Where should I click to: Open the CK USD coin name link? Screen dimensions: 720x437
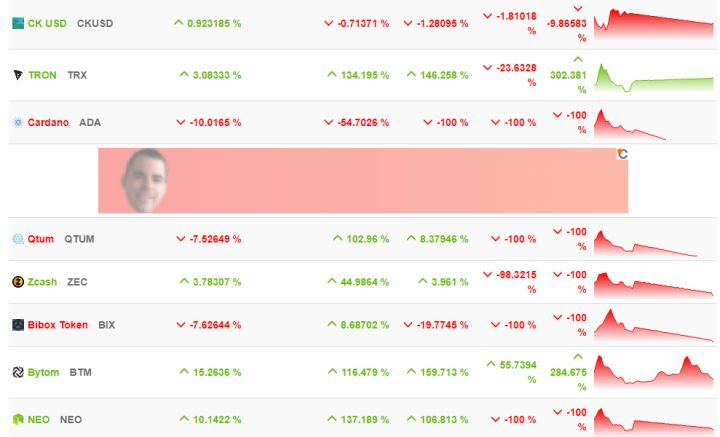47,22
